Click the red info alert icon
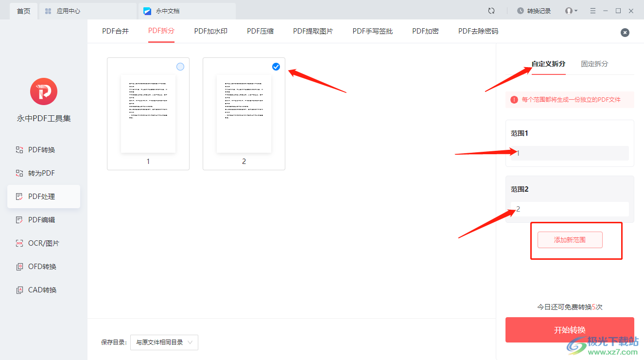 [514, 100]
